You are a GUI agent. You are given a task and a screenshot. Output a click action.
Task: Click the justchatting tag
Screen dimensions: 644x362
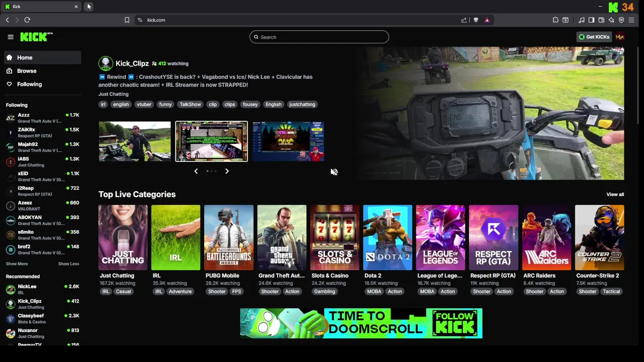pos(302,105)
